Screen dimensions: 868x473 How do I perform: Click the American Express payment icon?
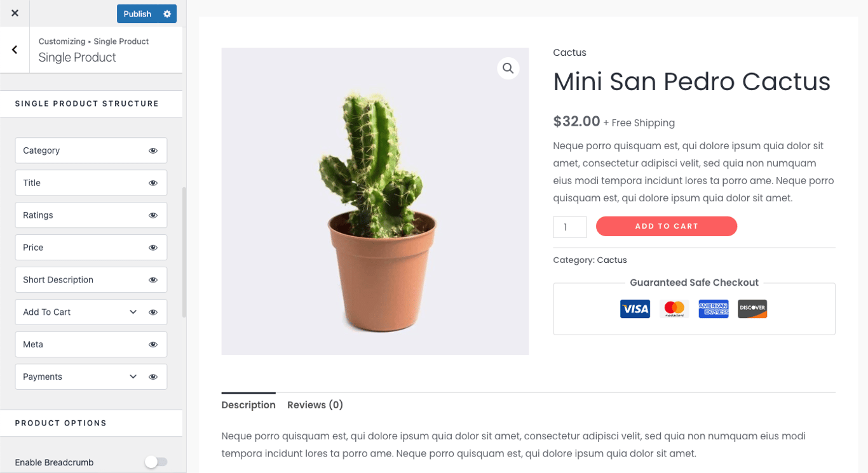click(714, 309)
